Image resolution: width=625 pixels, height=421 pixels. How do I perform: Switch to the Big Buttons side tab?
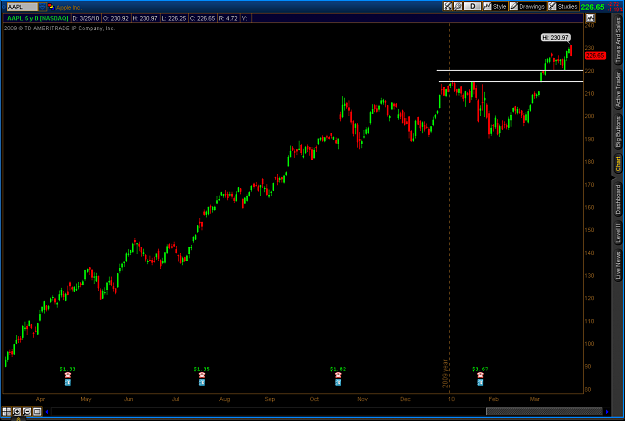click(618, 132)
